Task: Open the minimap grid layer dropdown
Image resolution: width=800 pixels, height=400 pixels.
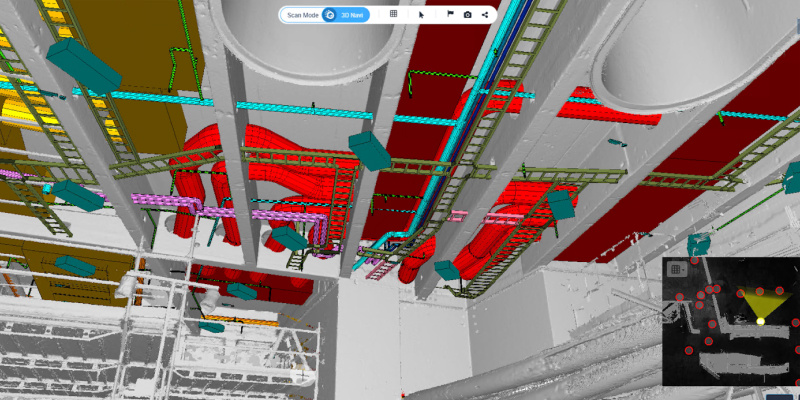Action: 674,268
